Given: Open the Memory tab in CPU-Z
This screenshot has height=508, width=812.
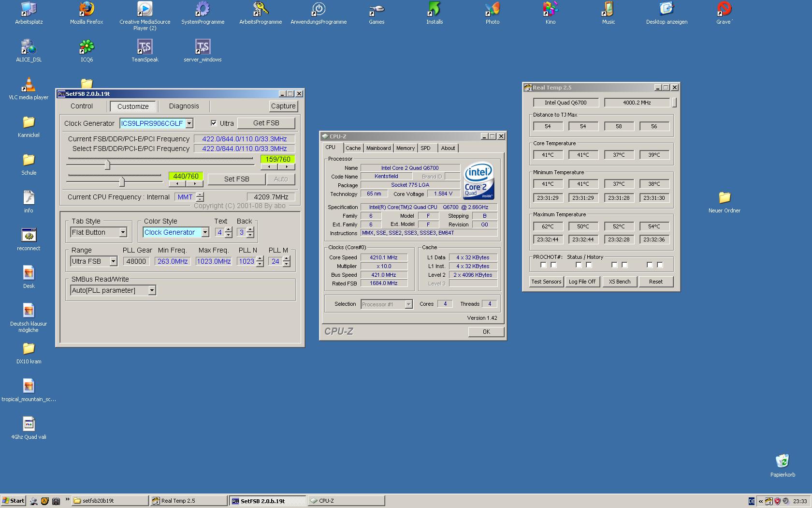Looking at the screenshot, I should click(x=406, y=148).
